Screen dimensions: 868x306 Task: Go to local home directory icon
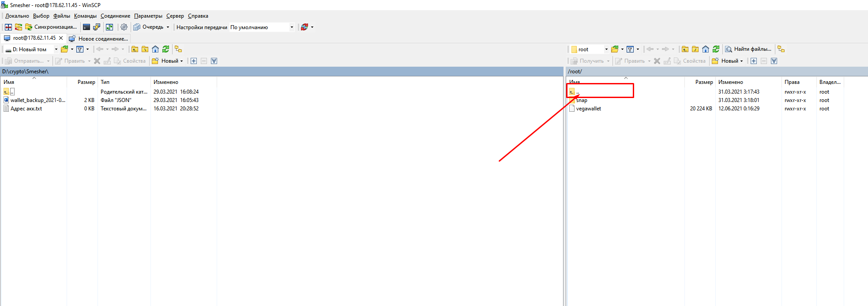pos(155,49)
